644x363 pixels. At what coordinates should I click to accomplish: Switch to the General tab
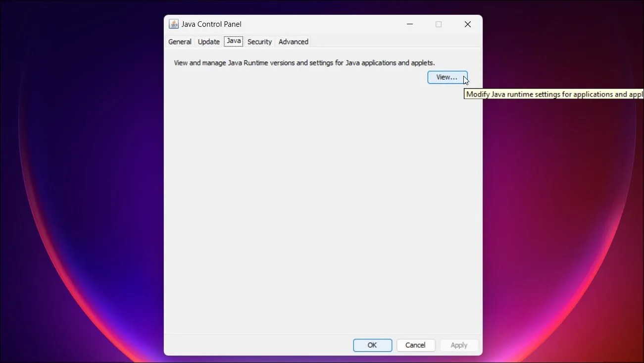[180, 42]
